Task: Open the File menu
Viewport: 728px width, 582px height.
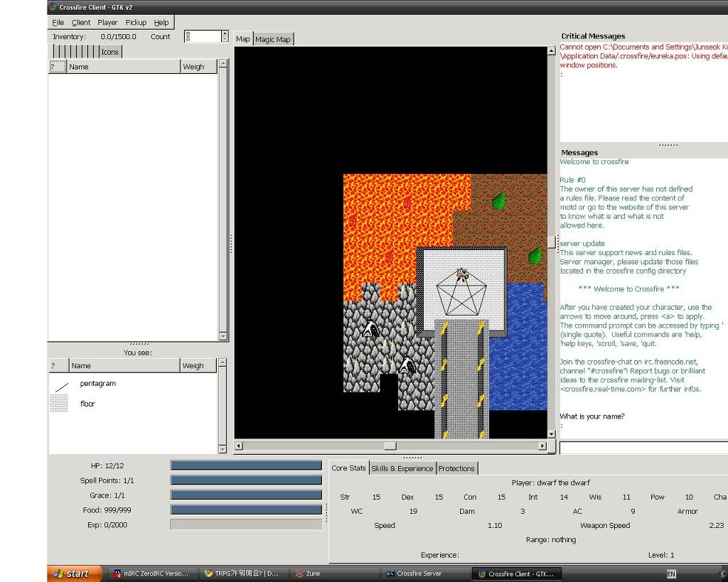Action: tap(58, 23)
